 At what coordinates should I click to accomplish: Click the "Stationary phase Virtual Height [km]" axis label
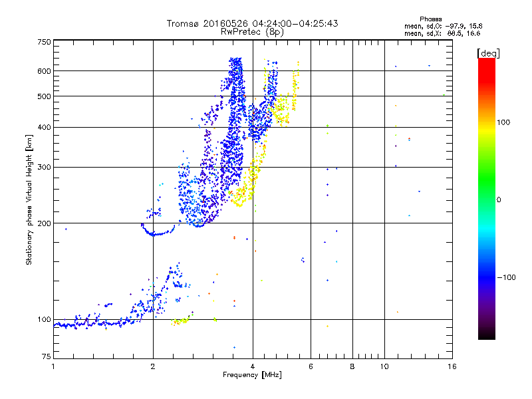tap(29, 199)
